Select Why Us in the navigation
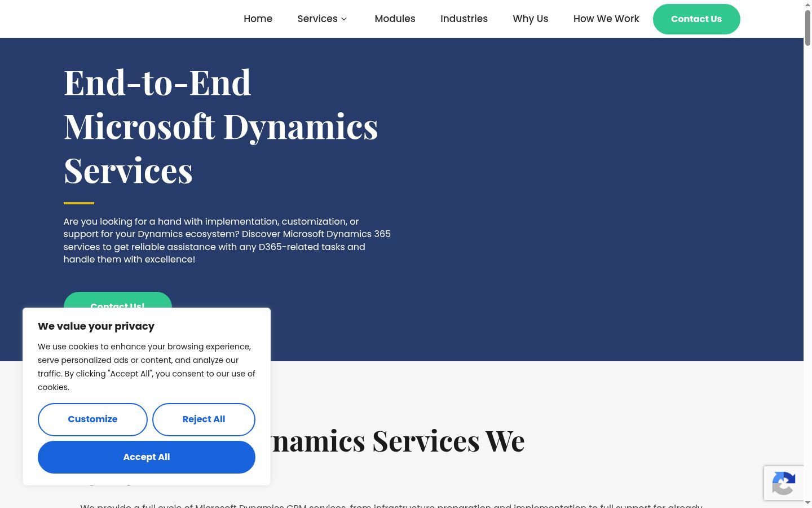Screen dimensions: 812x508 pos(531,19)
